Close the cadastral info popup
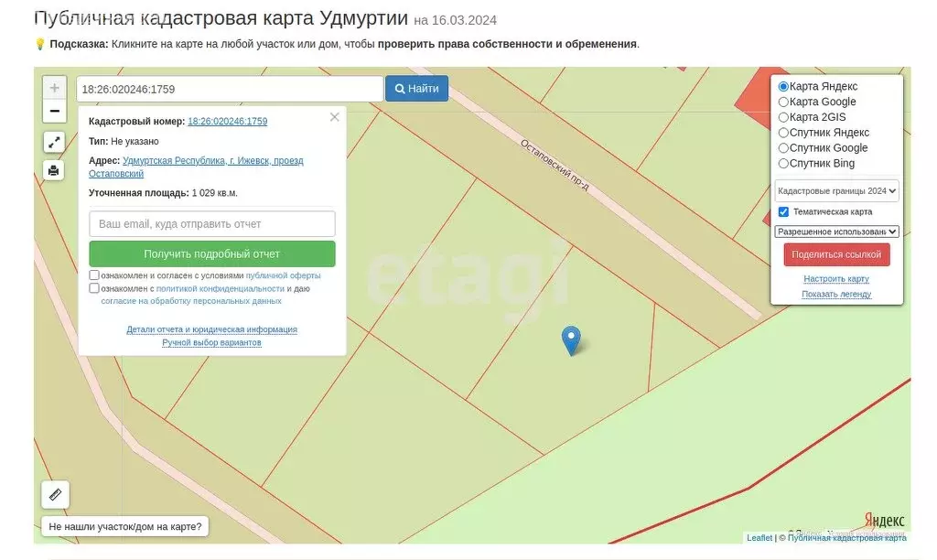Screen dimensions: 937x560 335,117
